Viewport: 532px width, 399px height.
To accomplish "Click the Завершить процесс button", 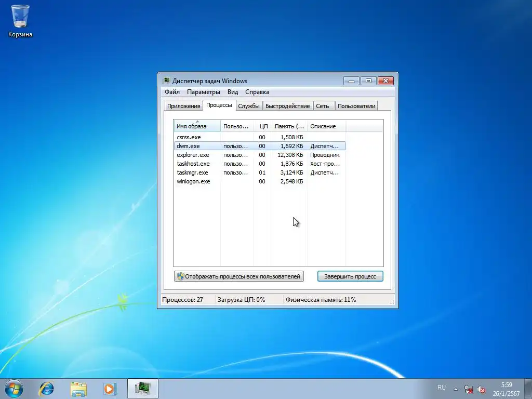I will (x=350, y=276).
